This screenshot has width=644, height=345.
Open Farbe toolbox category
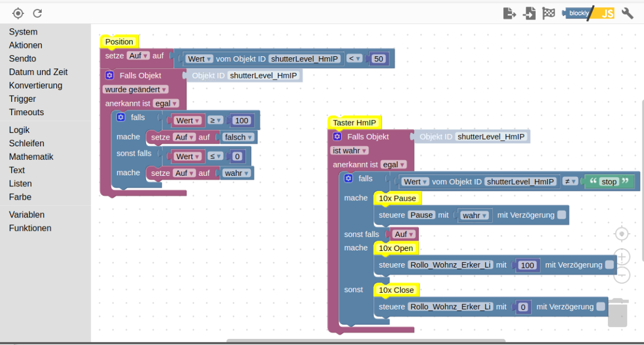coord(20,197)
